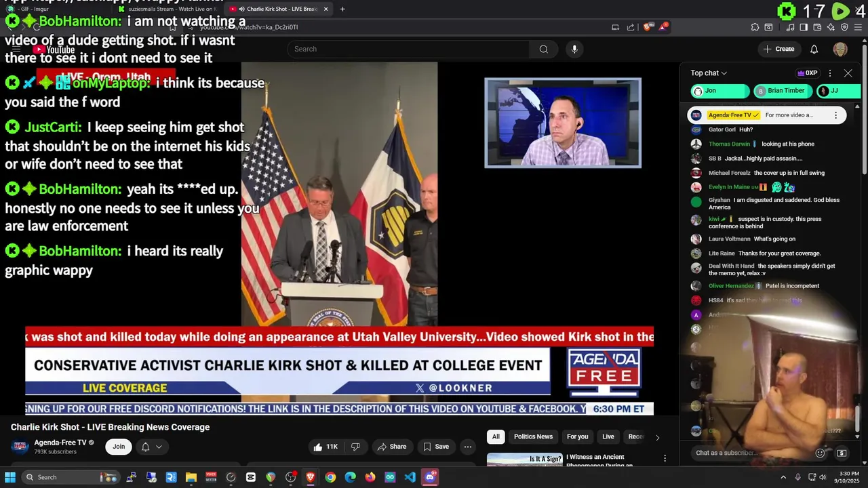868x488 pixels.
Task: Toggle system volume icon in tray
Action: coord(823,477)
